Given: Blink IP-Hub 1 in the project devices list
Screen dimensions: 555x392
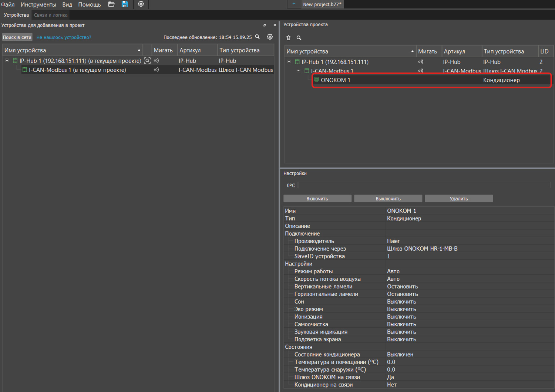Looking at the screenshot, I should tap(421, 62).
